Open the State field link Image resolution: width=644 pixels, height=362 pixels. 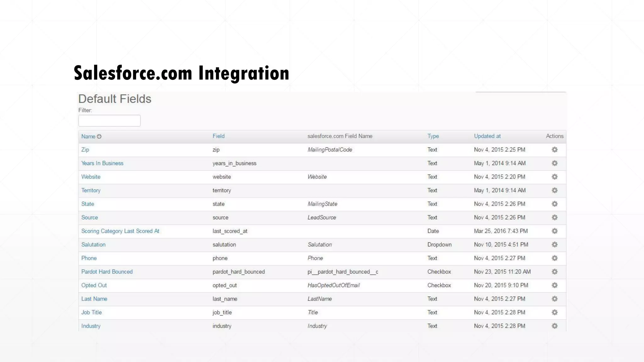click(88, 204)
